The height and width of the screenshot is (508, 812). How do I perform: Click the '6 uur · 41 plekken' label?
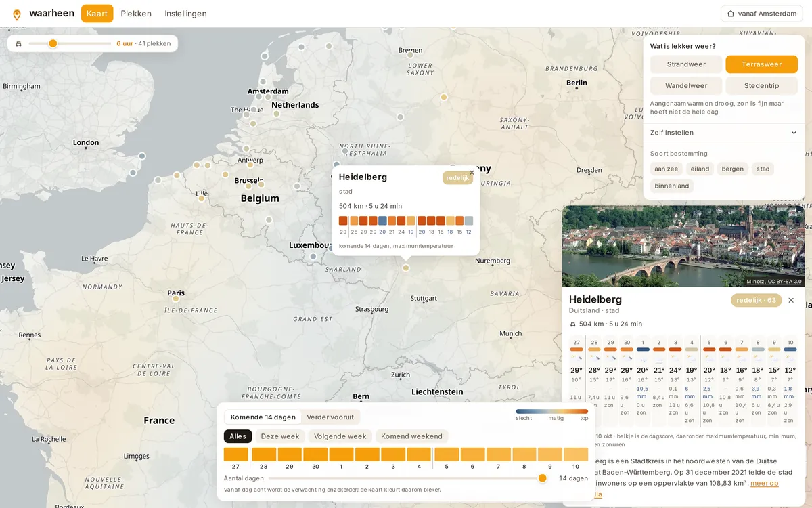click(143, 43)
